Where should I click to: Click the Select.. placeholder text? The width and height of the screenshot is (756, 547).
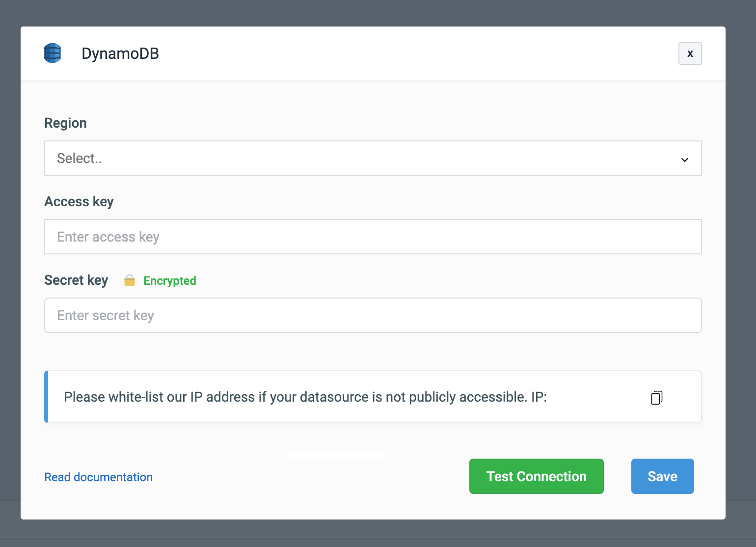coord(79,158)
